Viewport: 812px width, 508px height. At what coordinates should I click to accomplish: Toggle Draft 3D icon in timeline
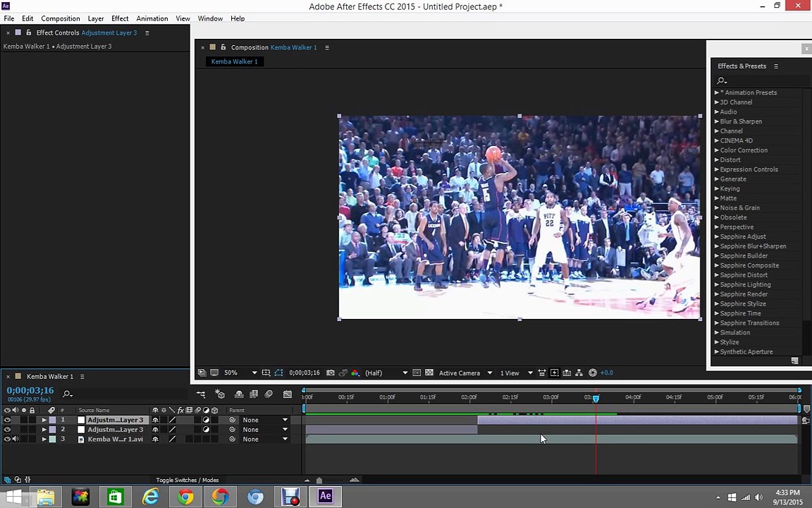[x=220, y=394]
